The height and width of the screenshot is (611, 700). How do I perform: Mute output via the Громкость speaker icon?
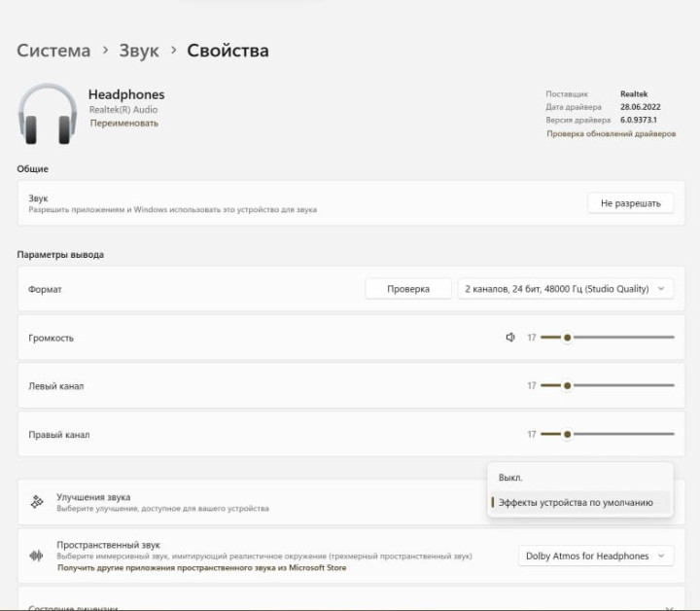(510, 338)
